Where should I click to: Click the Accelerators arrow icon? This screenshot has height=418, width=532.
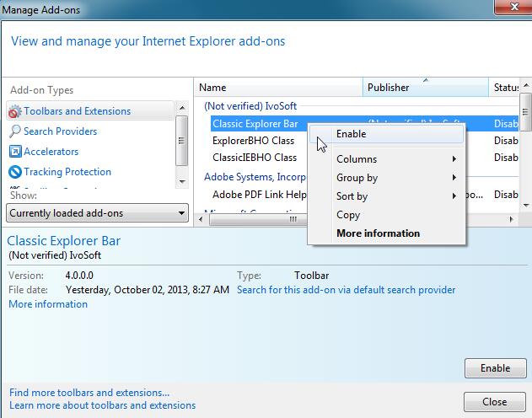pos(15,152)
